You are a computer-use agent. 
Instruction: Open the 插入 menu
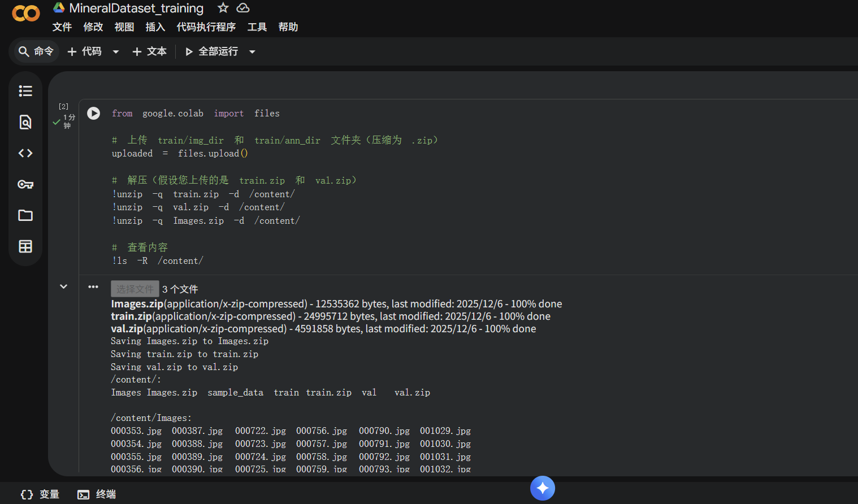155,27
